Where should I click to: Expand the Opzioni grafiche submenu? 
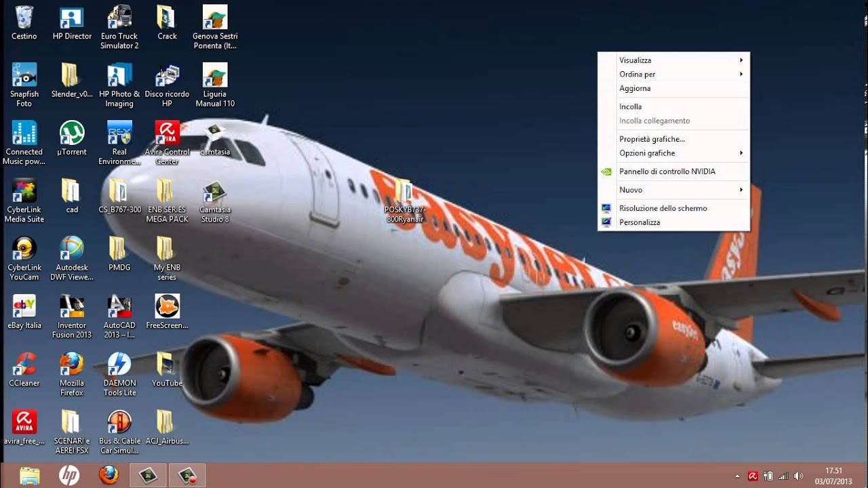click(673, 153)
